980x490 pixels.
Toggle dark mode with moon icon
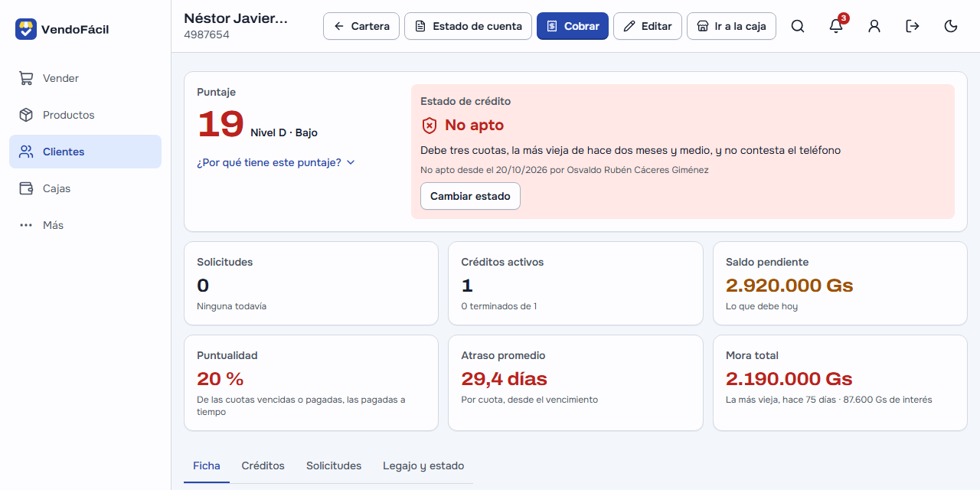[x=951, y=26]
